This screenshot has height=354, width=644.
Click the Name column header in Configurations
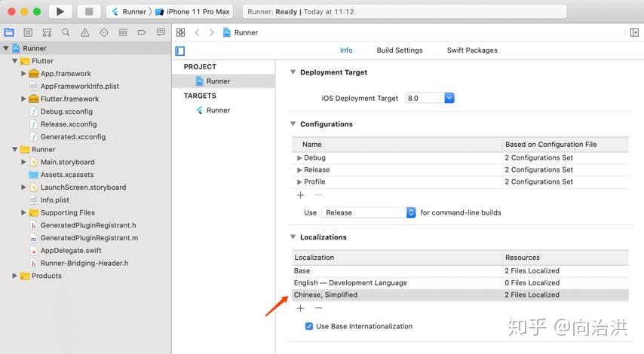click(x=397, y=145)
